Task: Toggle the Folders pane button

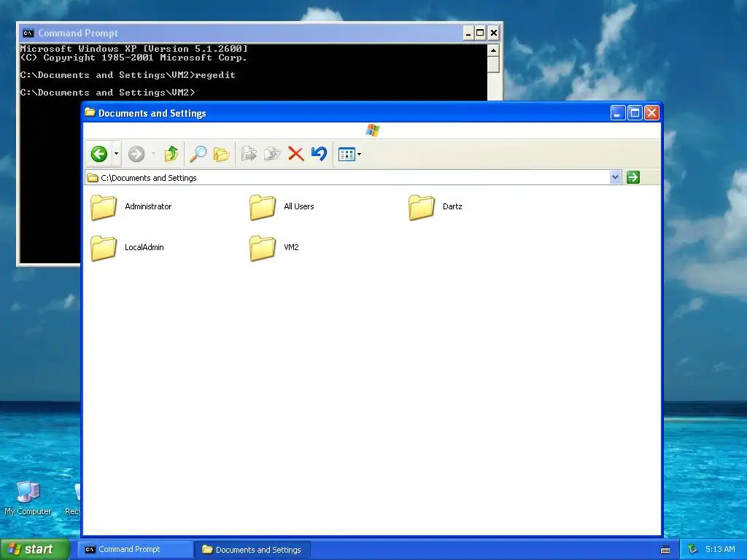Action: [222, 154]
